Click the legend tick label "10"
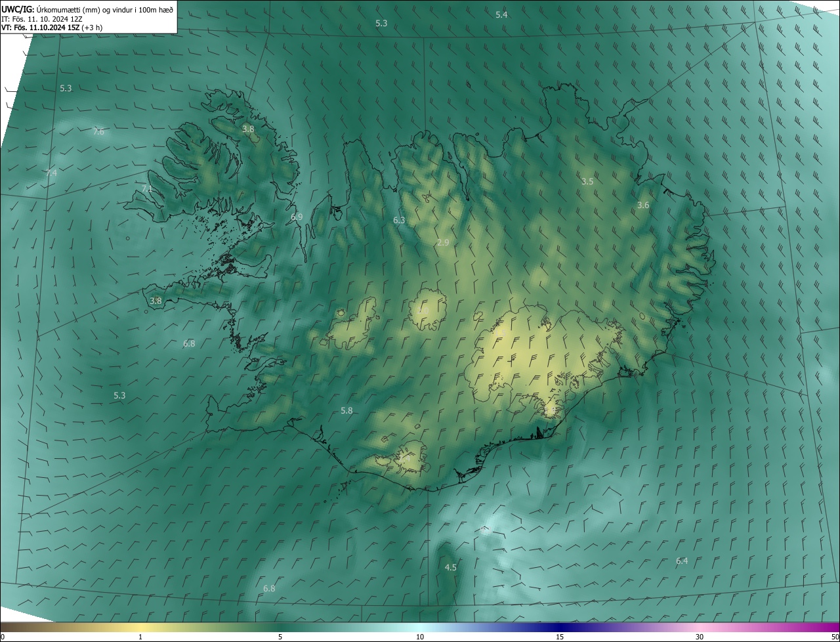Screen dimensions: 840x642 pos(420,637)
